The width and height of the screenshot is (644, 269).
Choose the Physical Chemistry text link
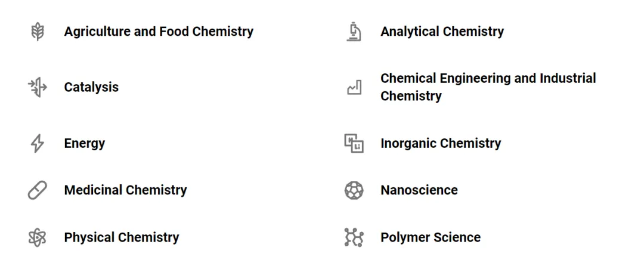click(x=122, y=237)
